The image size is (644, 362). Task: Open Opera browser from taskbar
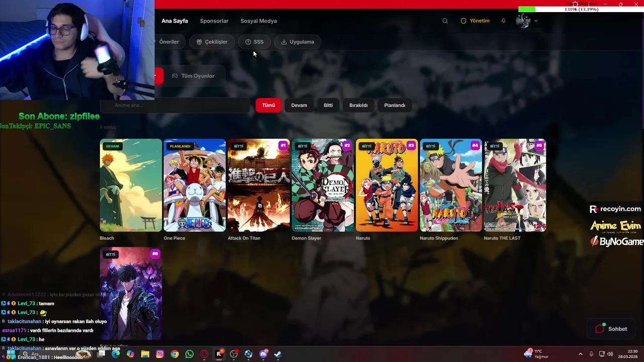[x=204, y=354]
